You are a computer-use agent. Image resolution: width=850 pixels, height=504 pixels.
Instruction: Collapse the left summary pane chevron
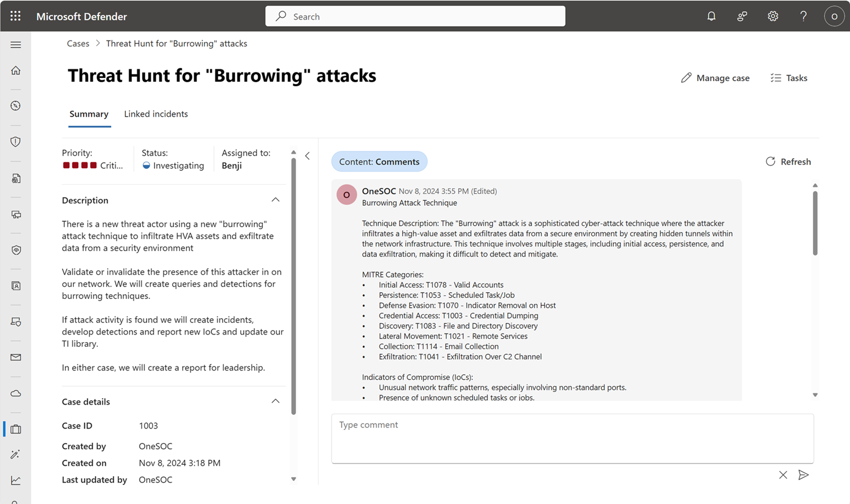click(x=308, y=156)
